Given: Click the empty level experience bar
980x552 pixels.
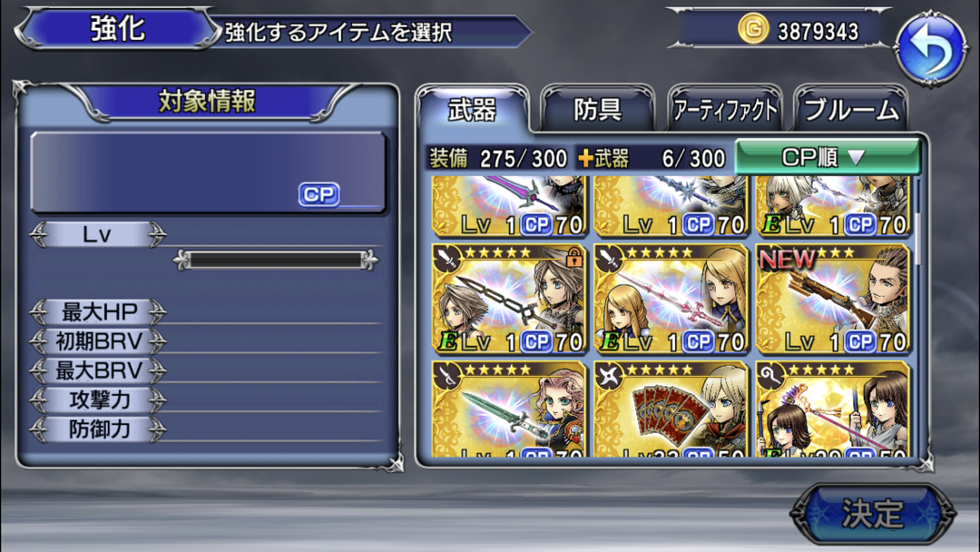Looking at the screenshot, I should point(275,260).
